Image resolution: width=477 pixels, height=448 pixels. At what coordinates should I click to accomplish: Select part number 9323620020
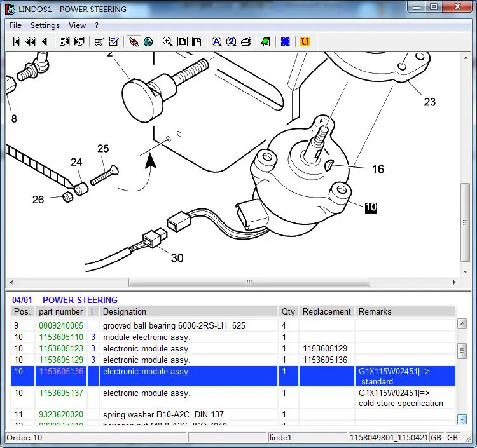coord(61,414)
